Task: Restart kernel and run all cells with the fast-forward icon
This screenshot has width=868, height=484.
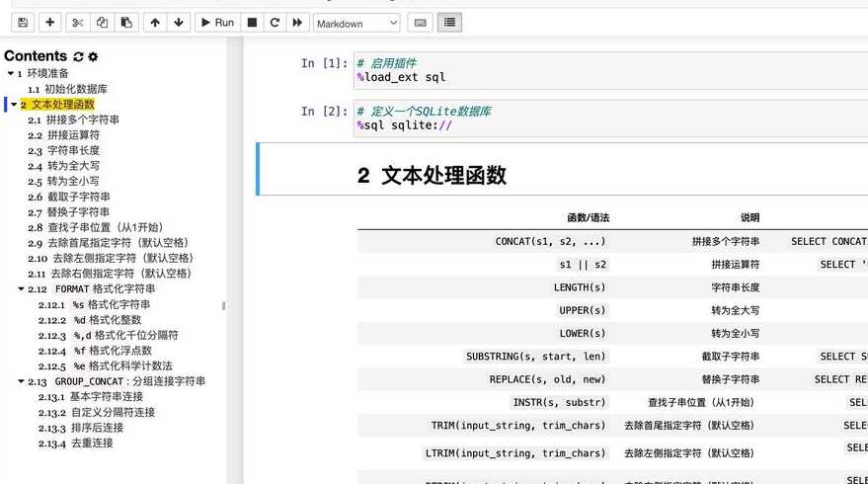Action: 297,23
